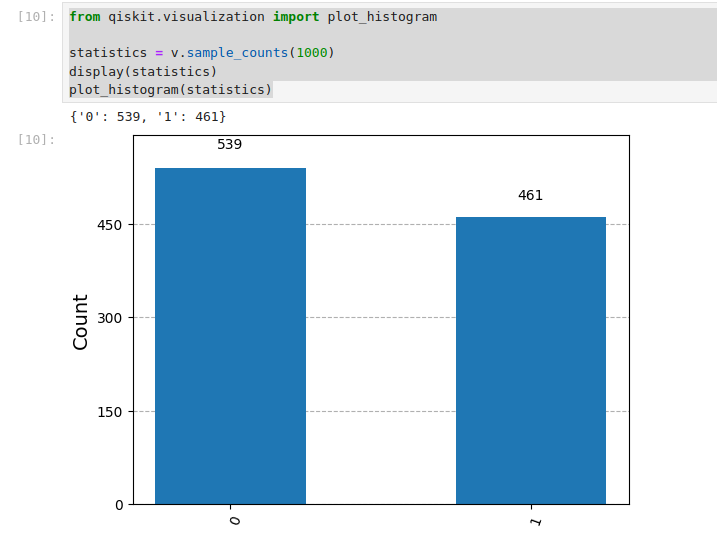Click the x-axis tick label 0
Viewport: 717px width, 536px height.
click(235, 521)
